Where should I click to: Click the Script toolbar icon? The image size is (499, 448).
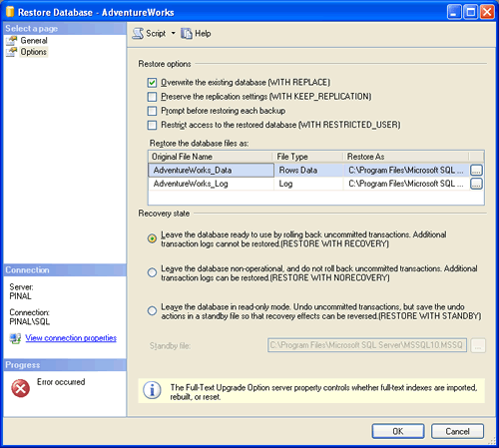pyautogui.click(x=138, y=34)
